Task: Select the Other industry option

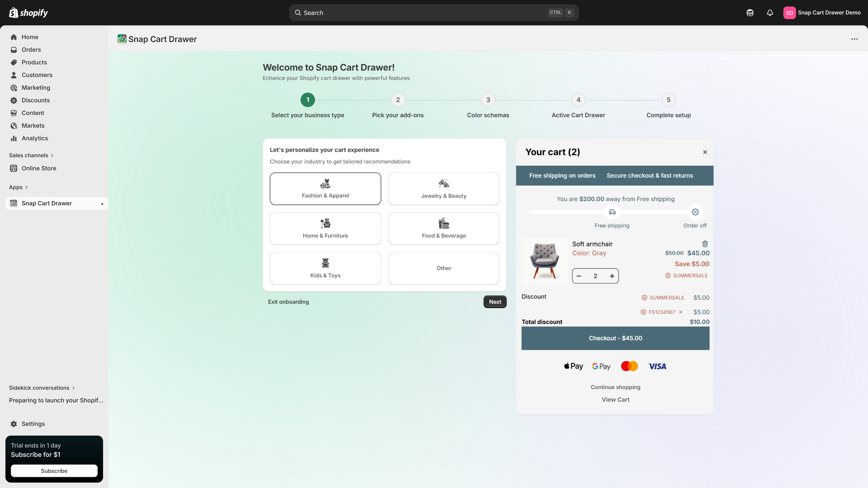Action: coord(443,268)
